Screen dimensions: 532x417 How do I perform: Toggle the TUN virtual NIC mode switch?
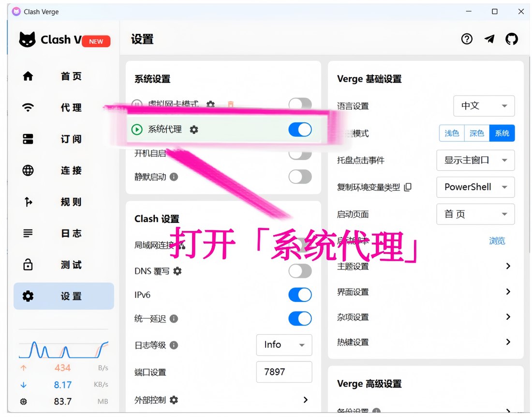pyautogui.click(x=300, y=104)
